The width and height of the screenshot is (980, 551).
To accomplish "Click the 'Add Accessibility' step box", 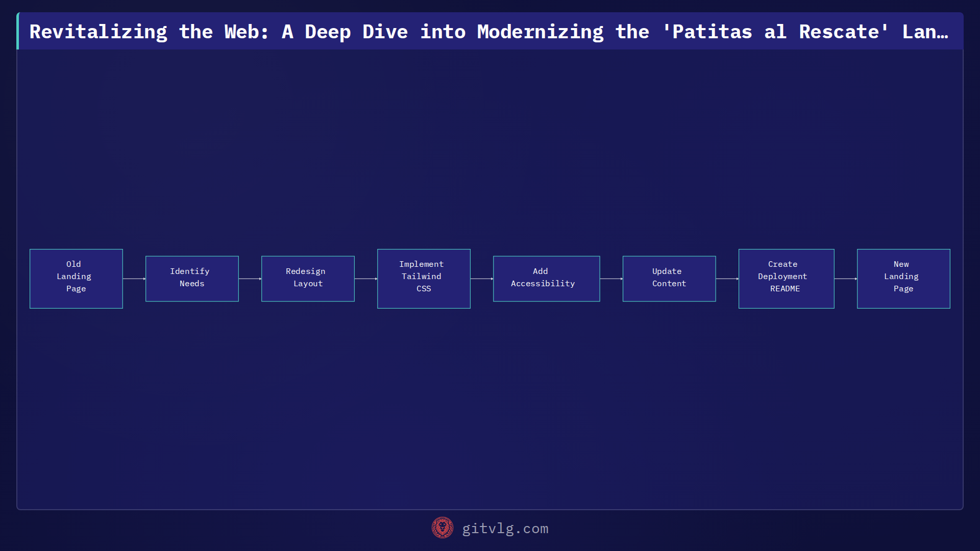I will tap(546, 279).
